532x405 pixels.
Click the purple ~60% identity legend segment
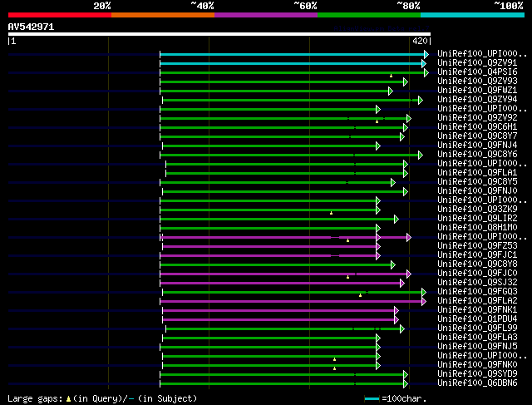tap(266, 15)
